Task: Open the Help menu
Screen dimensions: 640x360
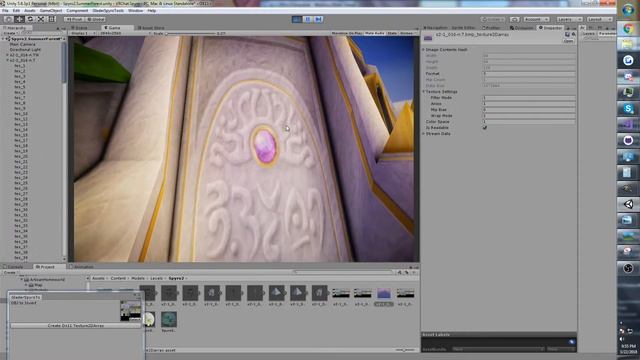Action: pyautogui.click(x=152, y=11)
